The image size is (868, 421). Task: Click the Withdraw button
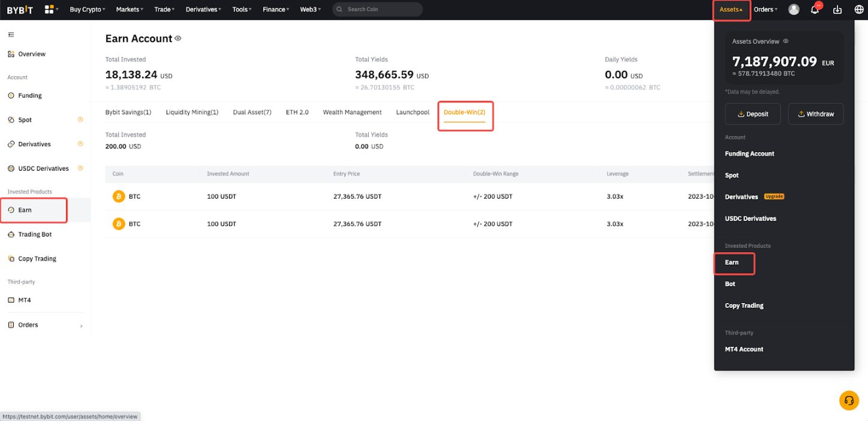coord(815,114)
